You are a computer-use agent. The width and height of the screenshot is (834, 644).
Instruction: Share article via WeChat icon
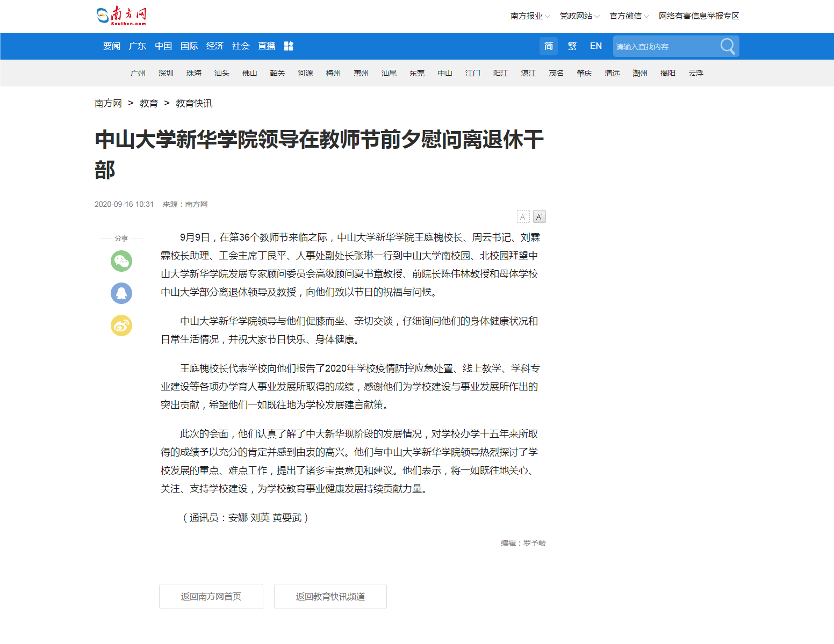coord(121,261)
